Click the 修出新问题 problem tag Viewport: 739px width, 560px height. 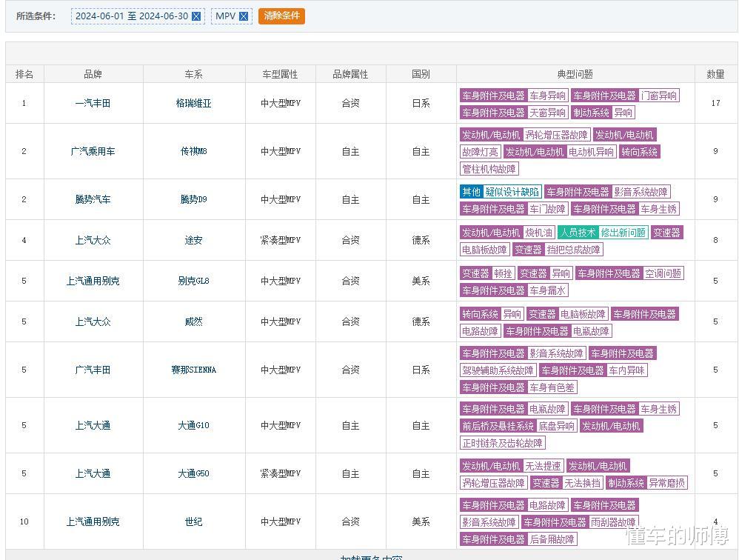[x=623, y=233]
